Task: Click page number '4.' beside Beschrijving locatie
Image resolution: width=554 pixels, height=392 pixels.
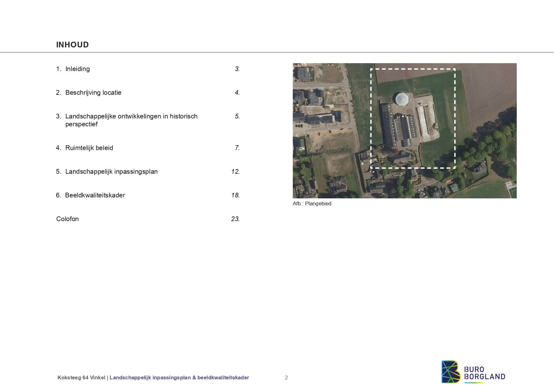Action: tap(237, 93)
